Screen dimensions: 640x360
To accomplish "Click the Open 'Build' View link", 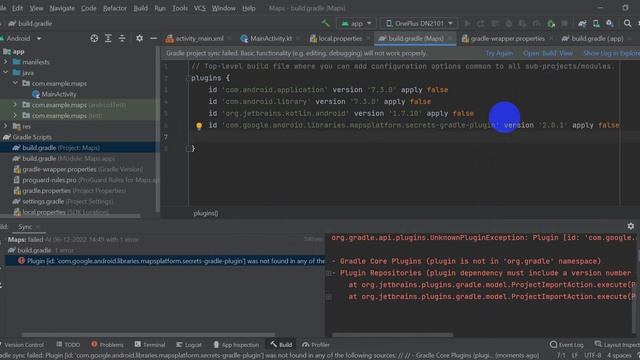I will [x=548, y=53].
